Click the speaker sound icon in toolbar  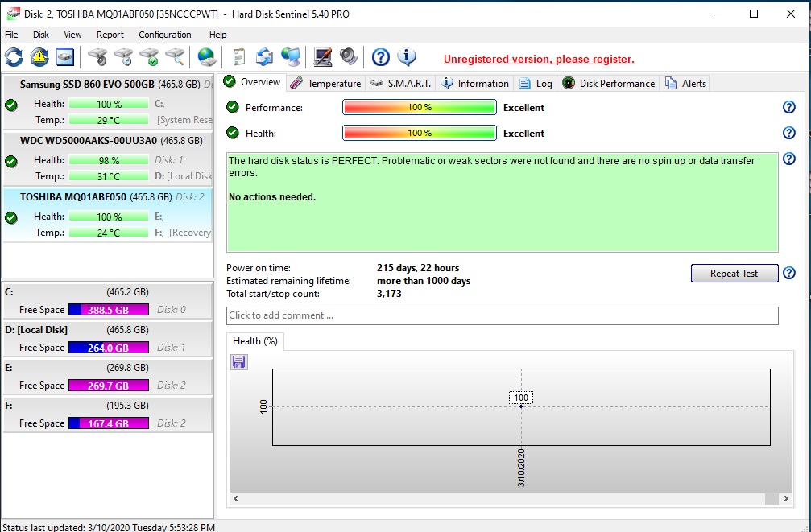349,57
